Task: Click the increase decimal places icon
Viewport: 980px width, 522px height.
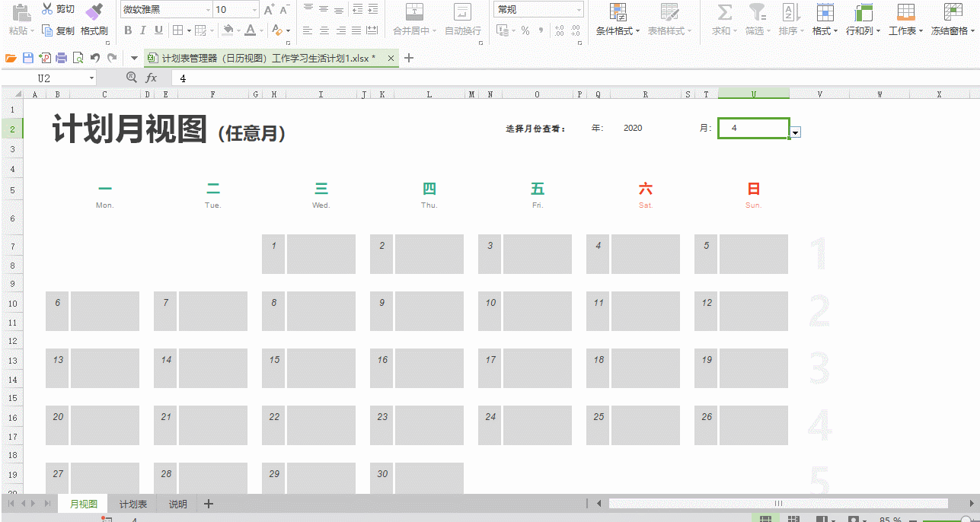Action: pyautogui.click(x=560, y=30)
